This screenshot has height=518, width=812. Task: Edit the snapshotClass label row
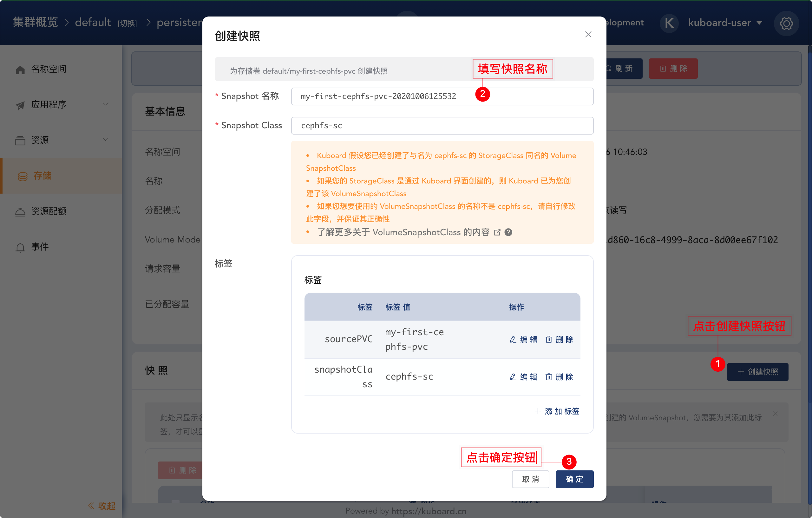(524, 377)
